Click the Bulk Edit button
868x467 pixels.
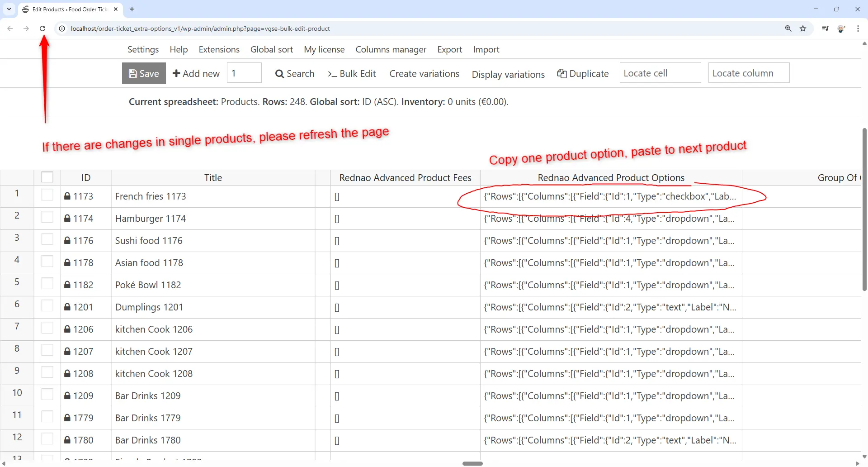(x=352, y=73)
